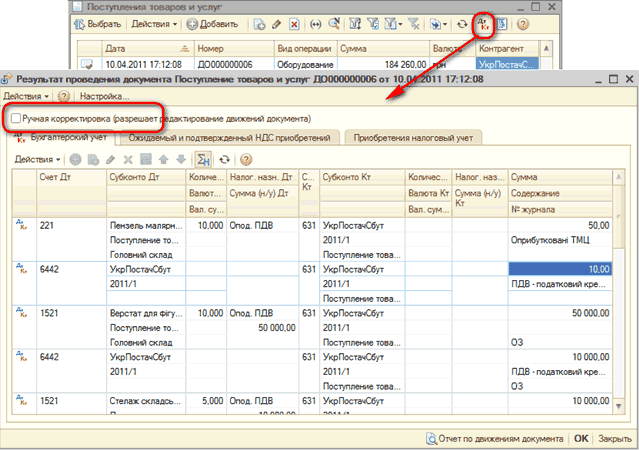Expand Действия menu in result window menu bar
639x450 pixels.
[25, 96]
